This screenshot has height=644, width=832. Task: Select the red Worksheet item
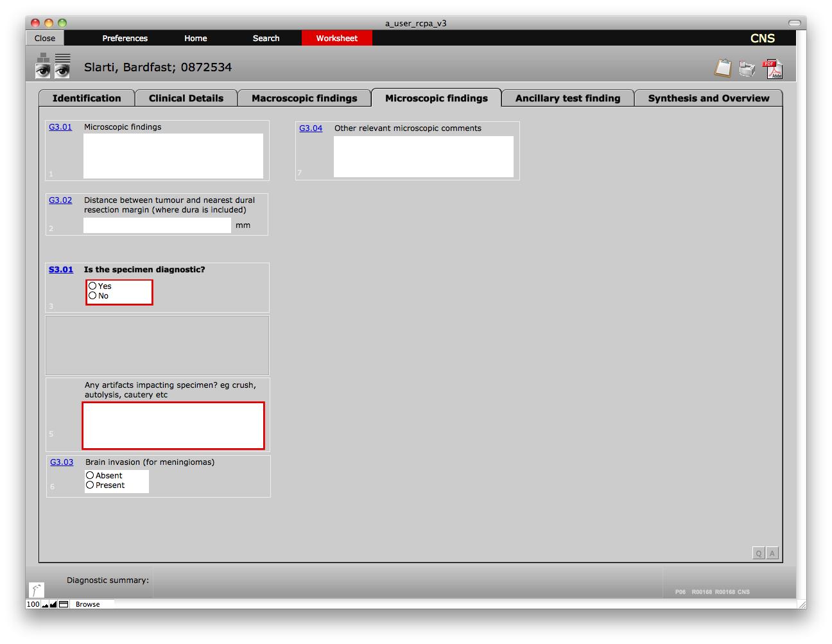coord(337,38)
